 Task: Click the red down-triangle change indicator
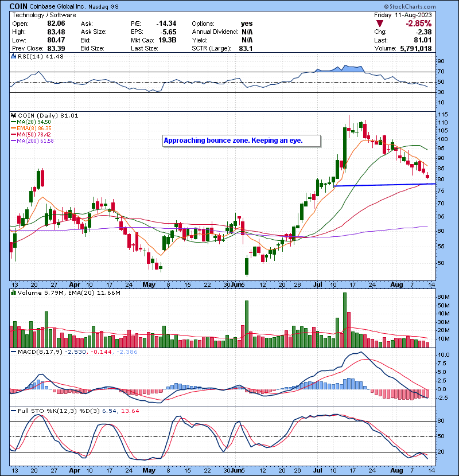(379, 24)
